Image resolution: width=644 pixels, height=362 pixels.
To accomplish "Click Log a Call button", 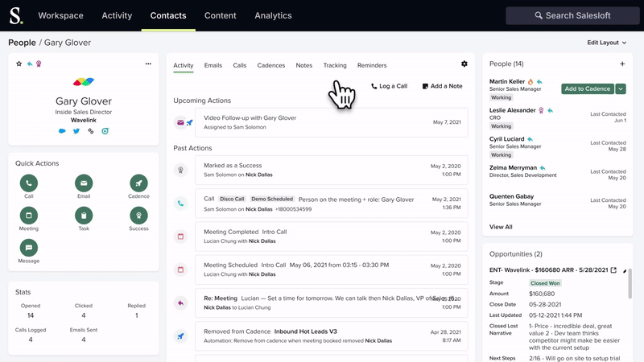I will coord(389,86).
